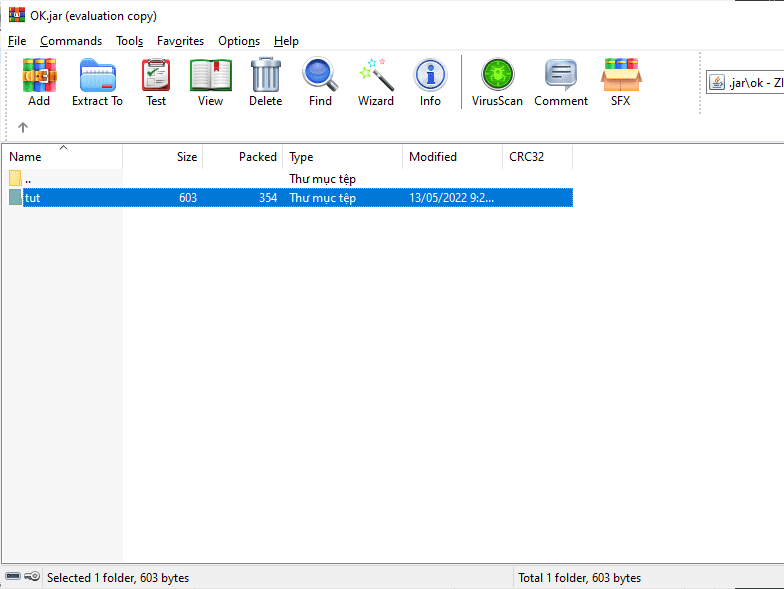Click the Add archive toolbar icon
The width and height of the screenshot is (784, 589).
(39, 76)
